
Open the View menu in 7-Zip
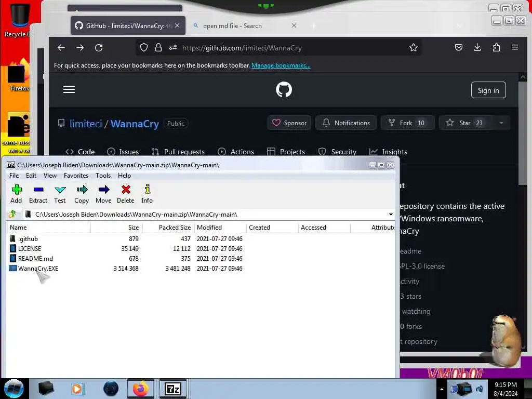pyautogui.click(x=50, y=176)
